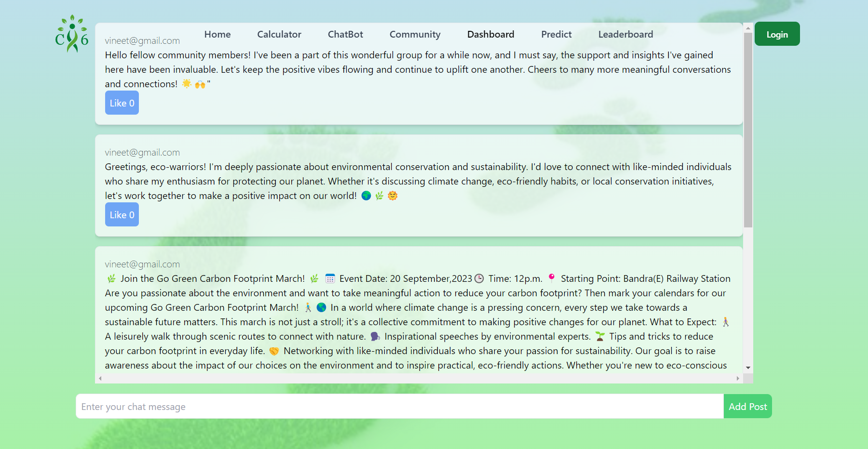Click the raised hands emoji in first post
Viewport: 868px width, 449px height.
pos(200,84)
